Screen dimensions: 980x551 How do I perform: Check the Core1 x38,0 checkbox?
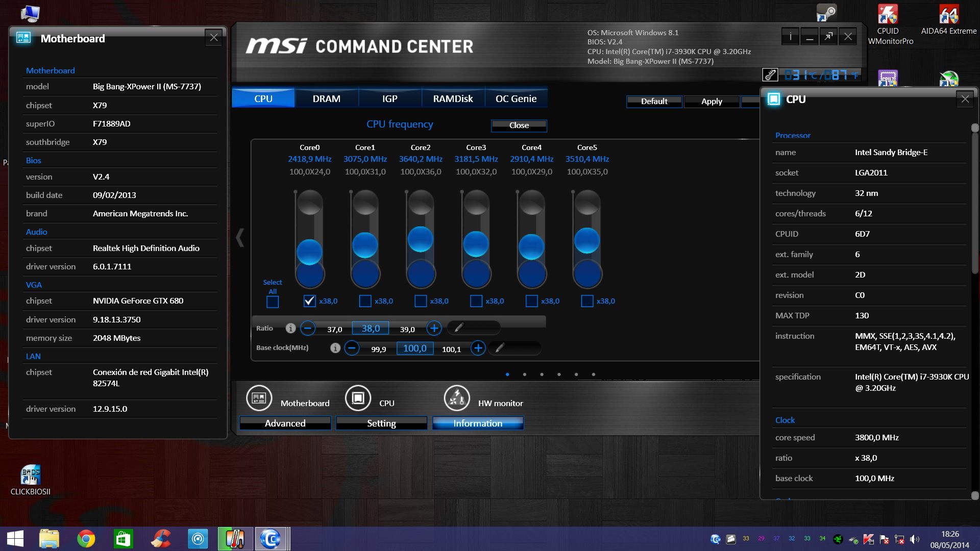pyautogui.click(x=365, y=301)
